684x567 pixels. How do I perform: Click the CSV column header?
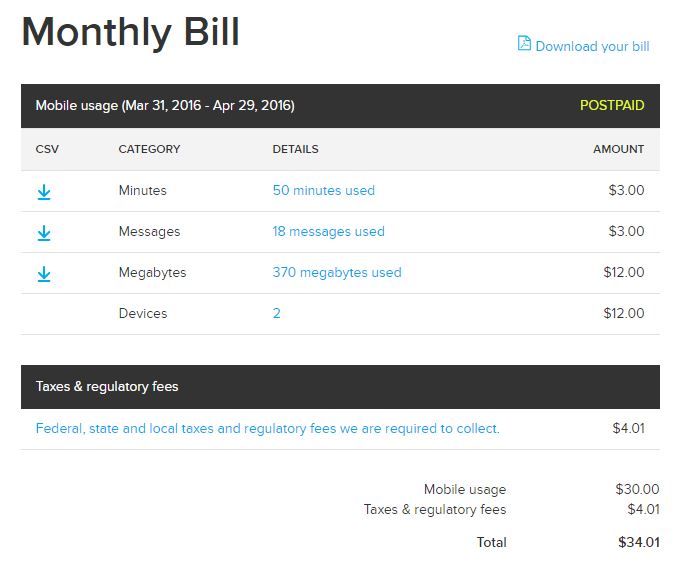[47, 149]
